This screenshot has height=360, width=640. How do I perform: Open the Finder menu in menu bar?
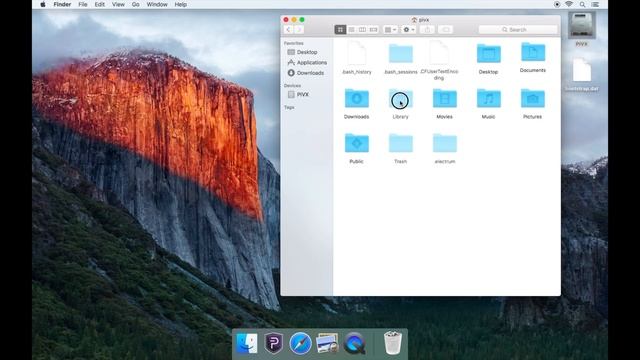pos(62,4)
